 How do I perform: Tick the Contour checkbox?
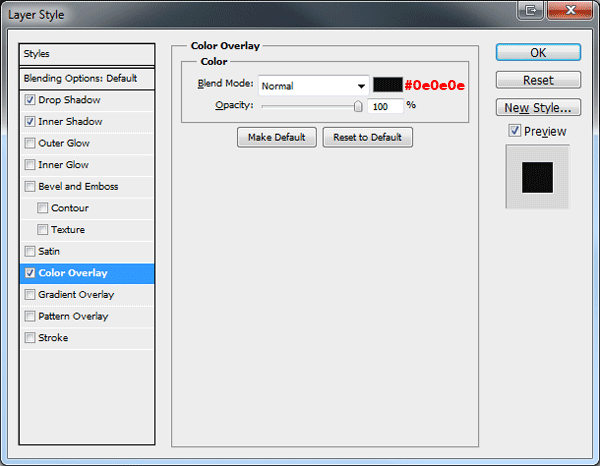click(x=42, y=208)
